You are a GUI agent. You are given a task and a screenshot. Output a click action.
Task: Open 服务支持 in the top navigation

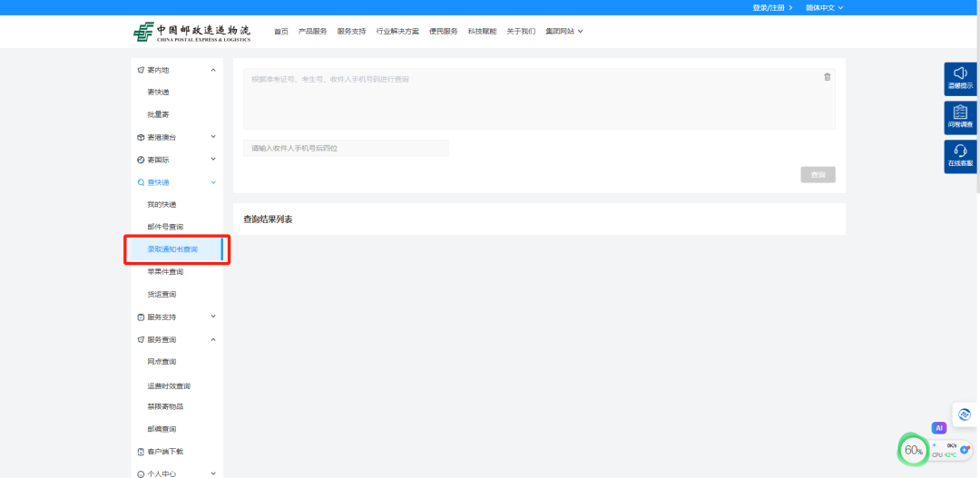(x=351, y=31)
